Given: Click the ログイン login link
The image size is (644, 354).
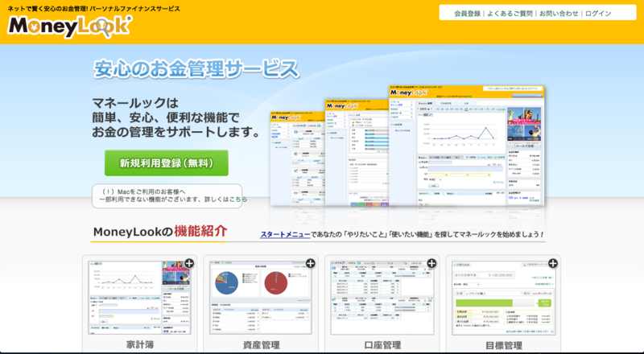Looking at the screenshot, I should pos(598,13).
